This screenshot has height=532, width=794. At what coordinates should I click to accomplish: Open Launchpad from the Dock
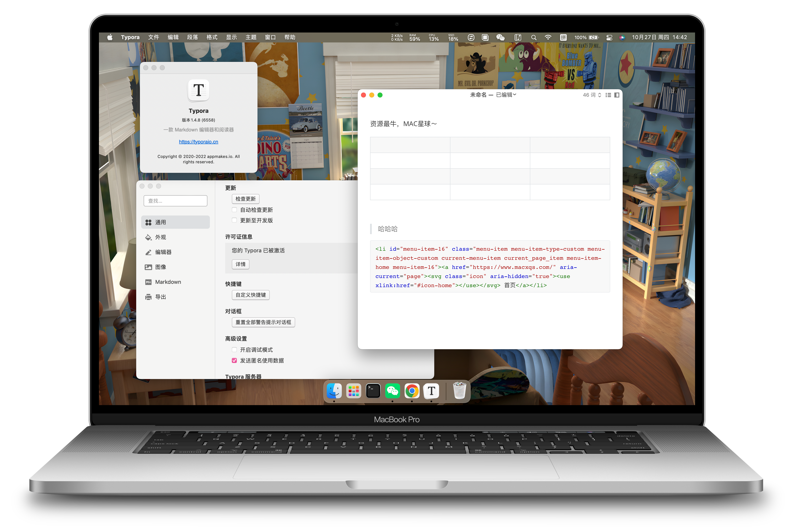tap(353, 391)
